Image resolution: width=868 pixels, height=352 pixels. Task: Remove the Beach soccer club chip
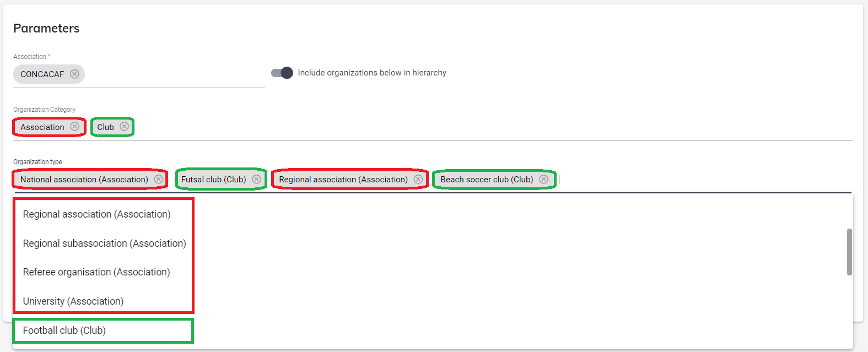point(543,179)
